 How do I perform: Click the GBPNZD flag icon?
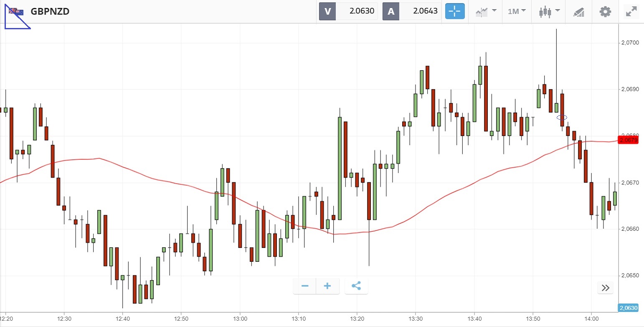17,11
